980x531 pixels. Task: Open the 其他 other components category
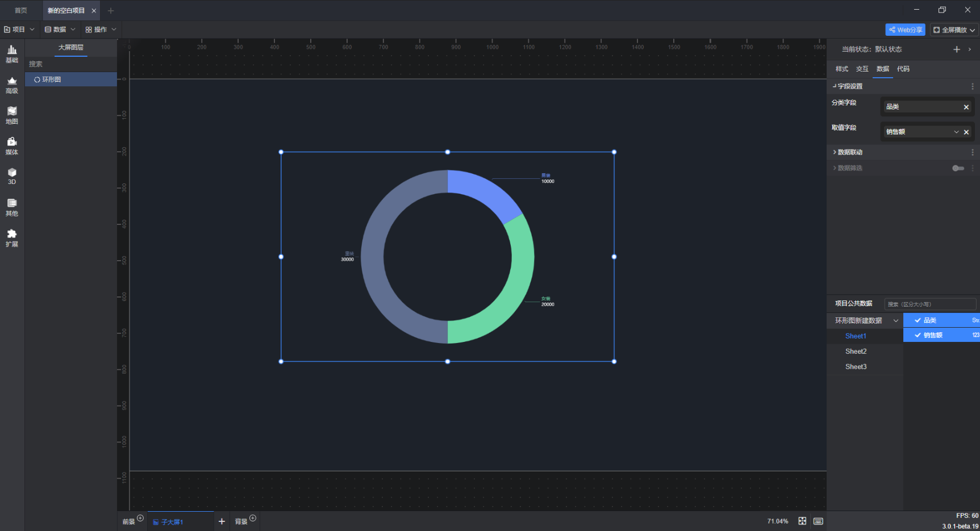point(12,208)
